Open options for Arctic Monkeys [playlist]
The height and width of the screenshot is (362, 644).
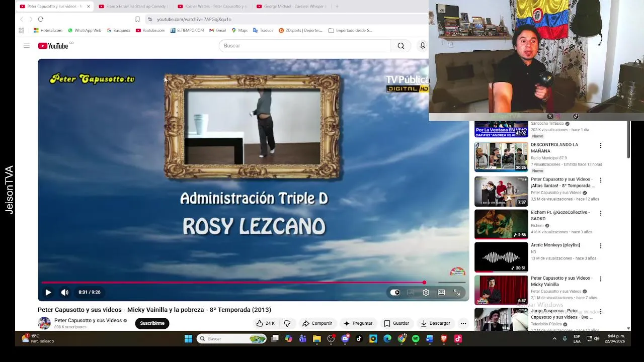[600, 246]
